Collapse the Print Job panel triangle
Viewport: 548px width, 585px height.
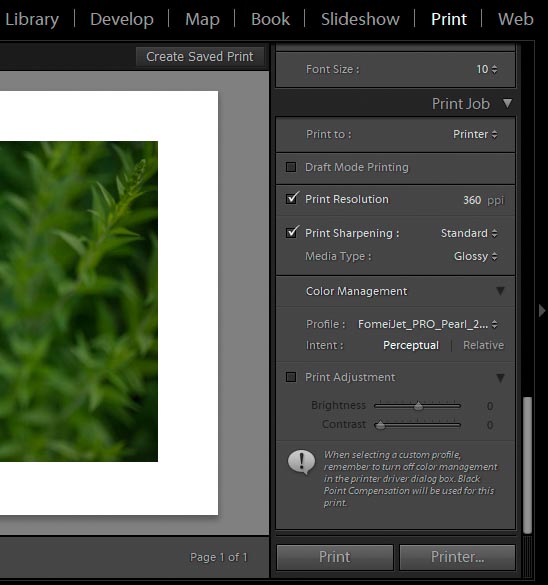click(507, 103)
